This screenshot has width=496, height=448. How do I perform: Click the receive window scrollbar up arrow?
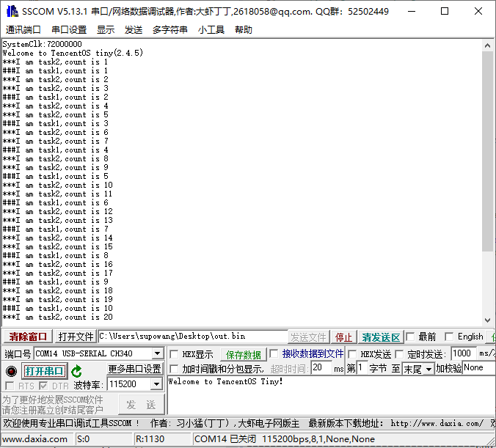click(487, 46)
